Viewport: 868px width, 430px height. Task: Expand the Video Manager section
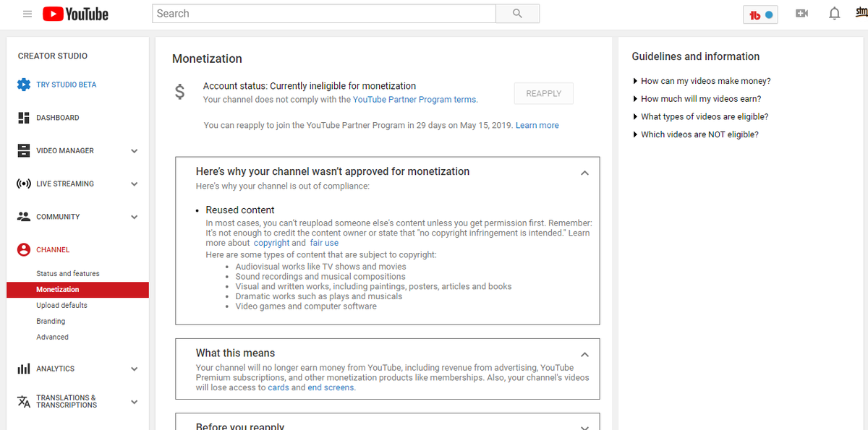pyautogui.click(x=134, y=151)
